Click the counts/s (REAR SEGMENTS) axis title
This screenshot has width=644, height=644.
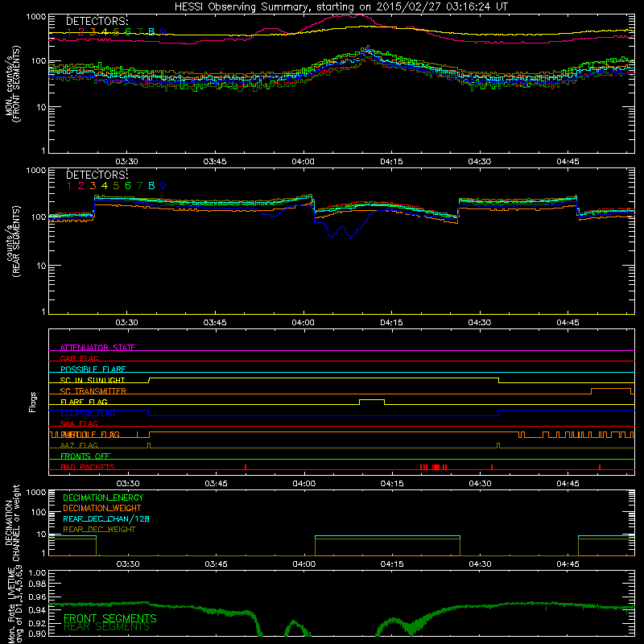click(x=13, y=242)
